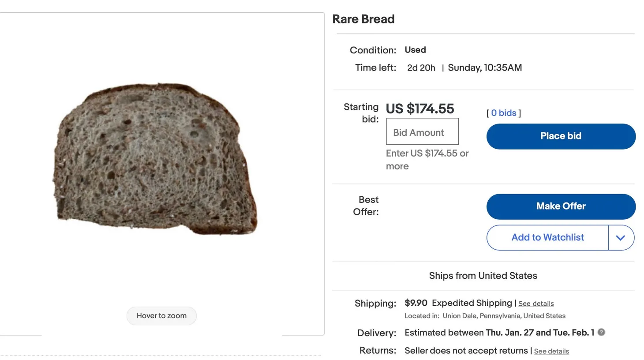Click the Expedited Shipping label

(x=472, y=303)
